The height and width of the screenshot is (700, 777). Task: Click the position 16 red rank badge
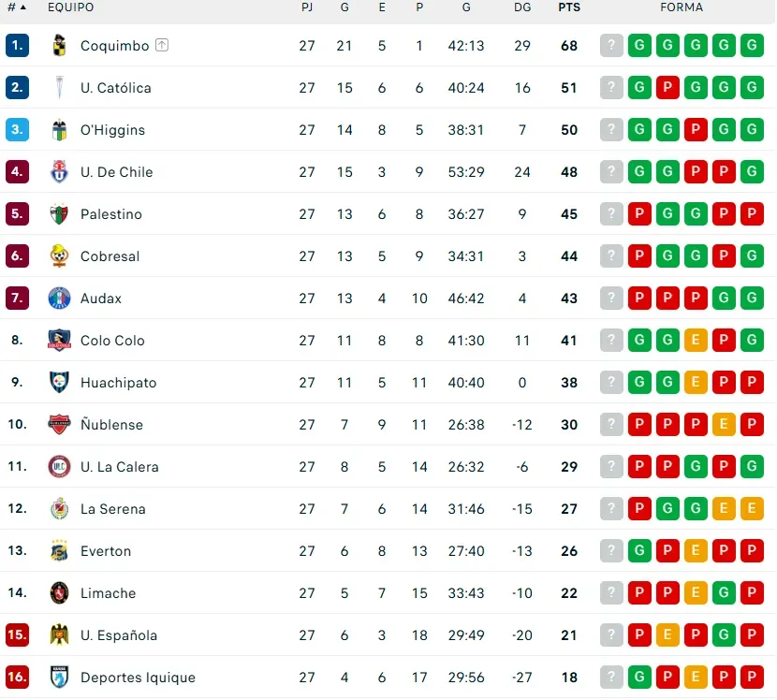pyautogui.click(x=18, y=678)
